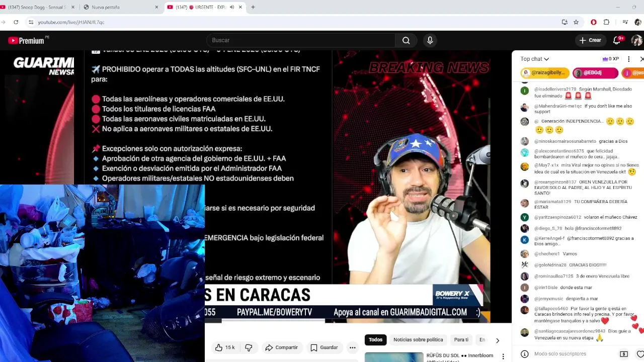This screenshot has height=362, width=644.
Task: Click the Guardar save button
Action: pos(324,347)
